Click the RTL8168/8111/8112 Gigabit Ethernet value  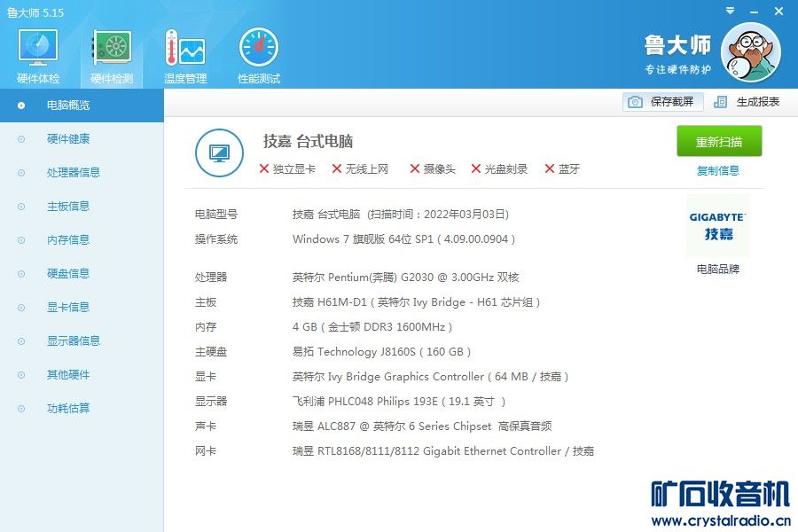(442, 451)
